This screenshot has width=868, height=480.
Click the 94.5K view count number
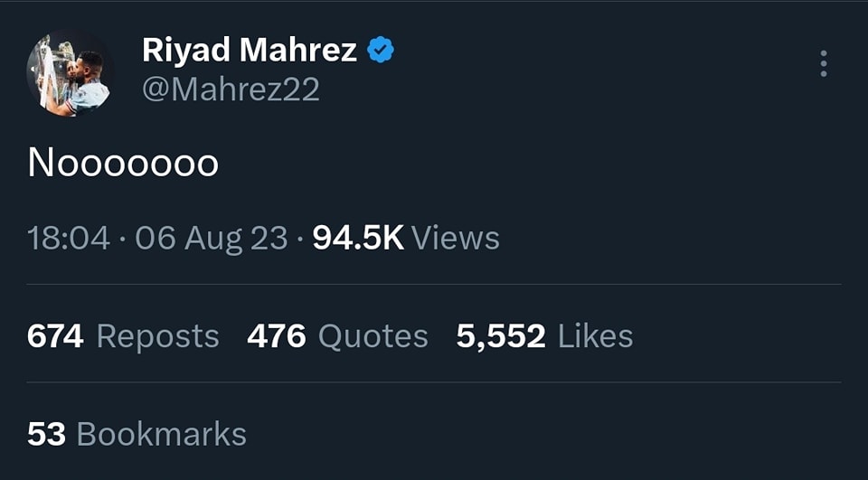[357, 239]
